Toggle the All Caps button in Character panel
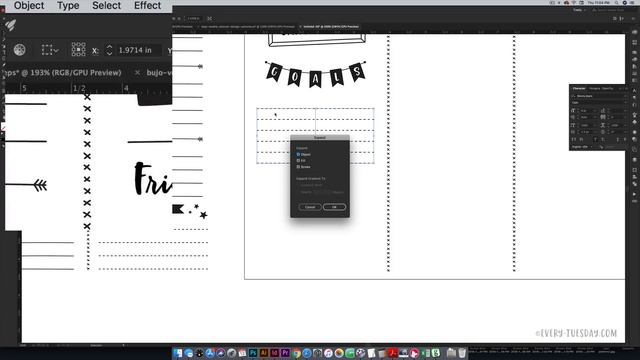Image resolution: width=640 pixels, height=360 pixels. click(x=573, y=140)
